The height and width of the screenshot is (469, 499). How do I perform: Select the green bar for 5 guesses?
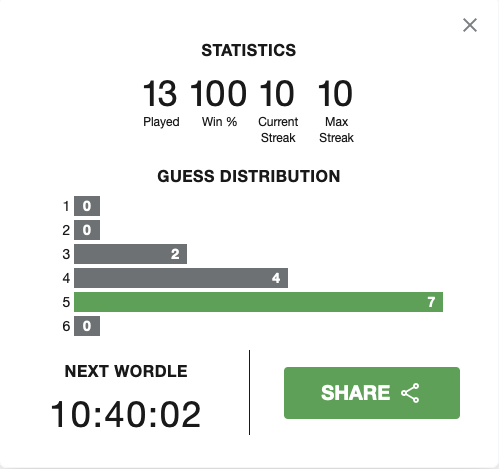point(258,302)
